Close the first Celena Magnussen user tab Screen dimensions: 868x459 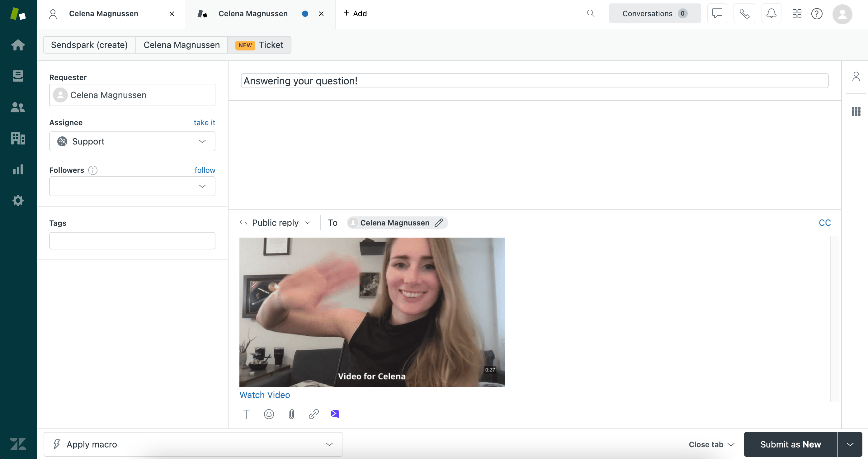(x=172, y=13)
